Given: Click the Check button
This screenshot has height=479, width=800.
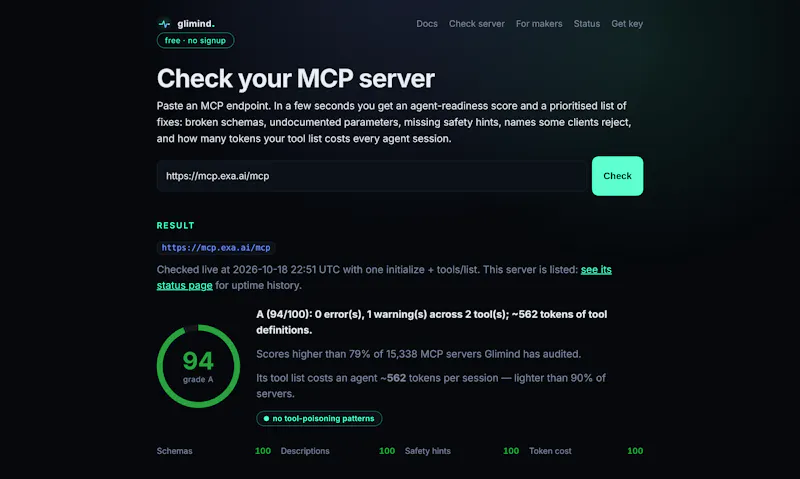Looking at the screenshot, I should (617, 176).
